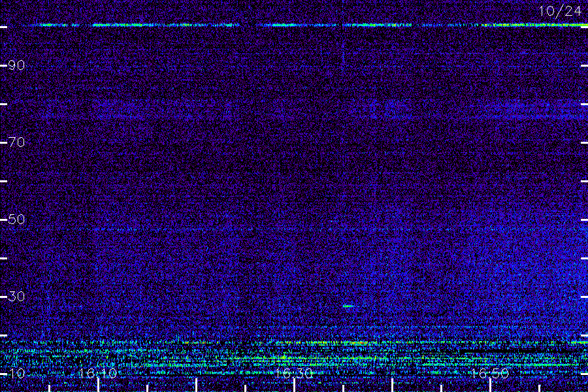Viewport: 588px width, 392px height.
Task: Click the 10 frequency axis label
Action: pyautogui.click(x=16, y=373)
